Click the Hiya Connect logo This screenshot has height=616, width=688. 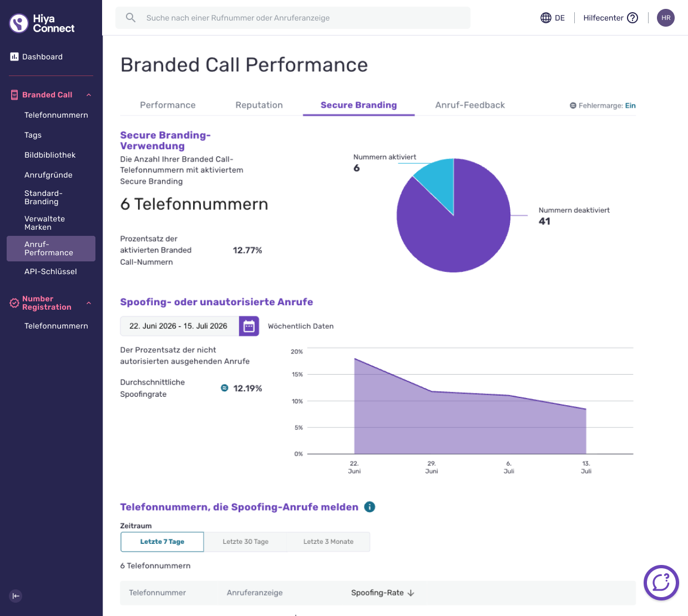pyautogui.click(x=42, y=23)
